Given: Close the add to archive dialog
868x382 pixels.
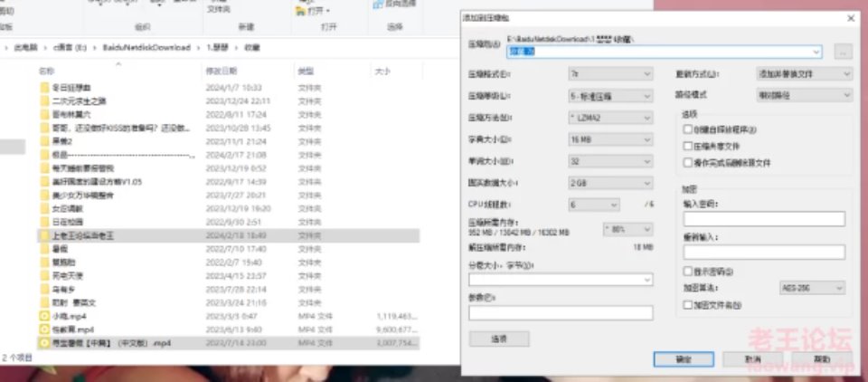Looking at the screenshot, I should (x=852, y=19).
